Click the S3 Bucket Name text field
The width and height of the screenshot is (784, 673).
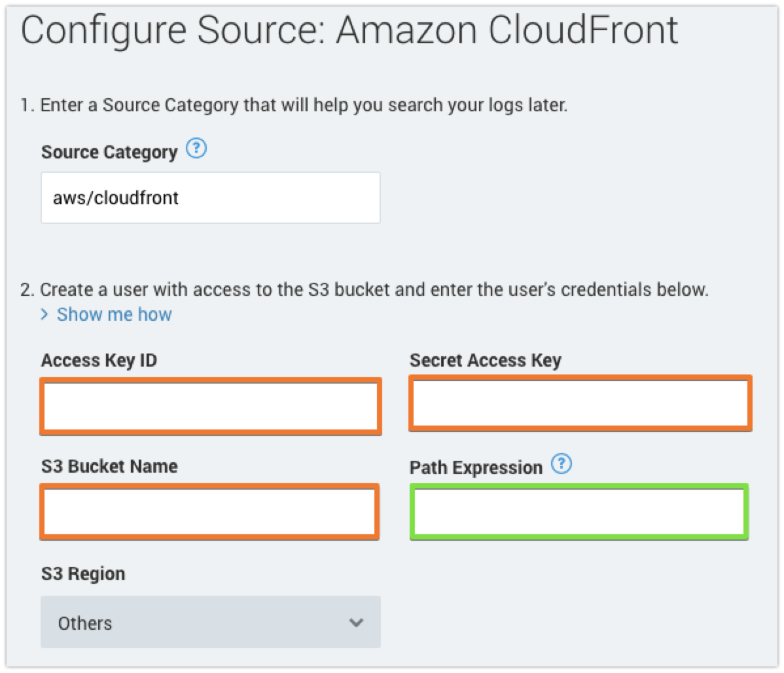[x=209, y=512]
